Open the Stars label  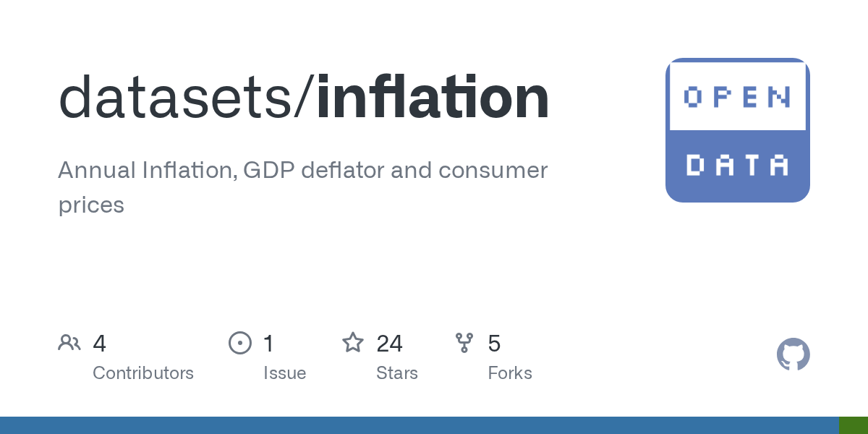396,373
